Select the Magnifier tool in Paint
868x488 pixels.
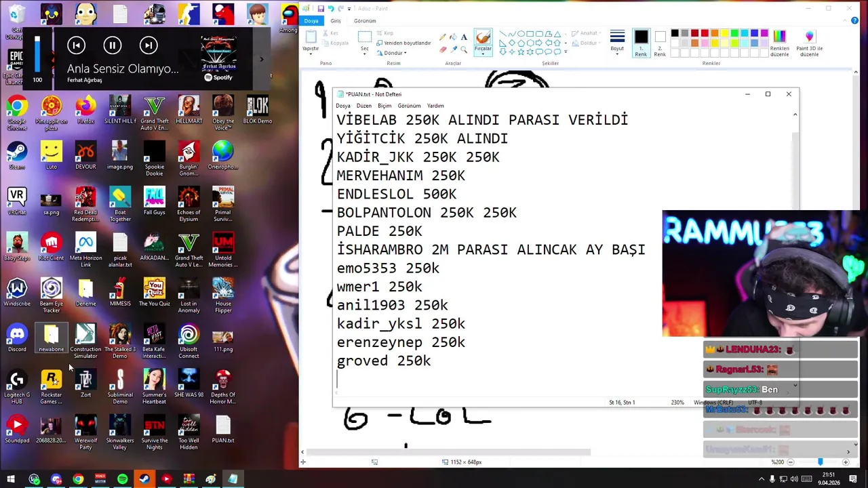click(x=464, y=49)
